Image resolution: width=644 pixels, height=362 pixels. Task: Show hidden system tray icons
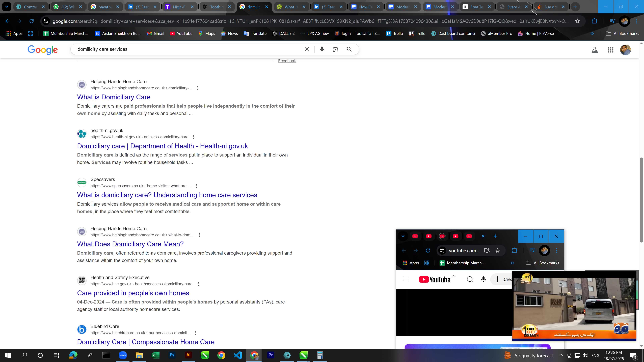click(561, 355)
